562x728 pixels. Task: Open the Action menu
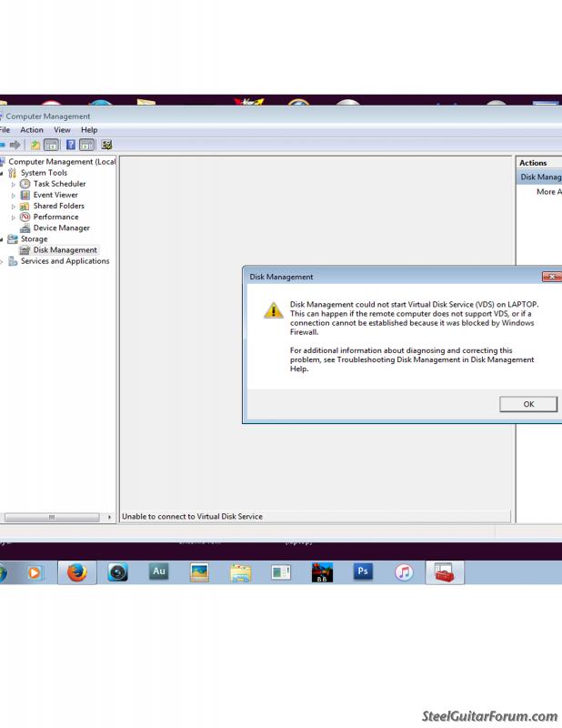(x=32, y=130)
